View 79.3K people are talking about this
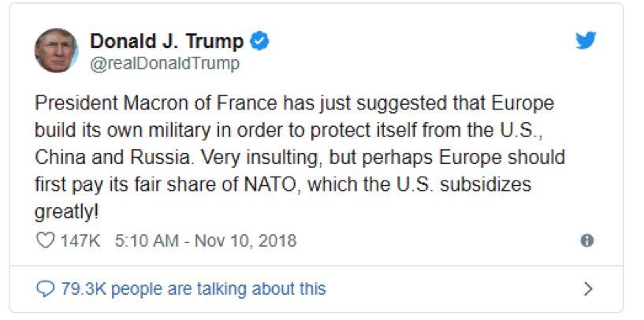This screenshot has height=320, width=644. (193, 288)
